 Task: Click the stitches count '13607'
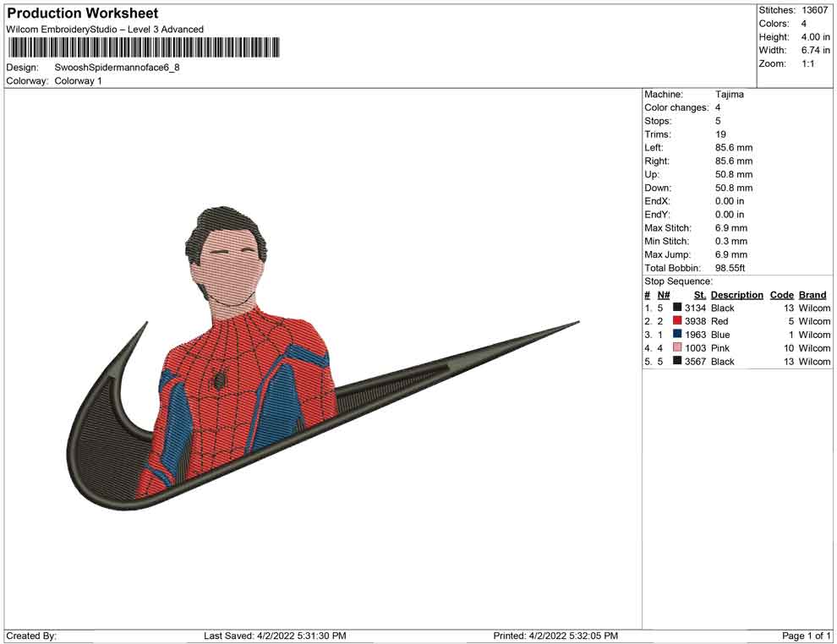pos(814,10)
